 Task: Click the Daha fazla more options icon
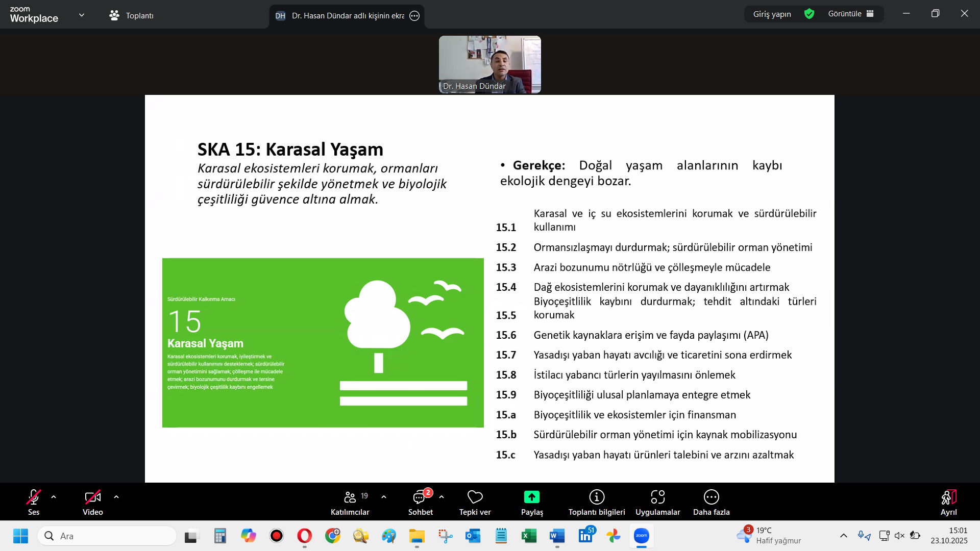711,497
